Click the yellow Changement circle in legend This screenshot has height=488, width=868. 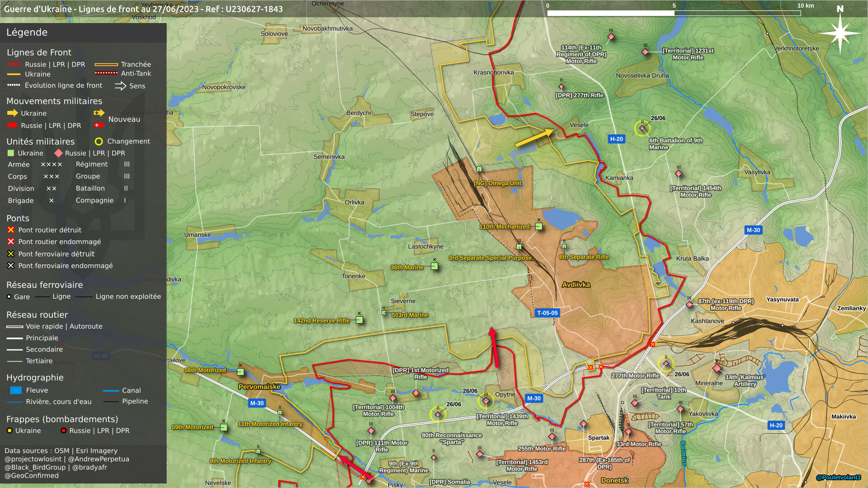pos(99,141)
